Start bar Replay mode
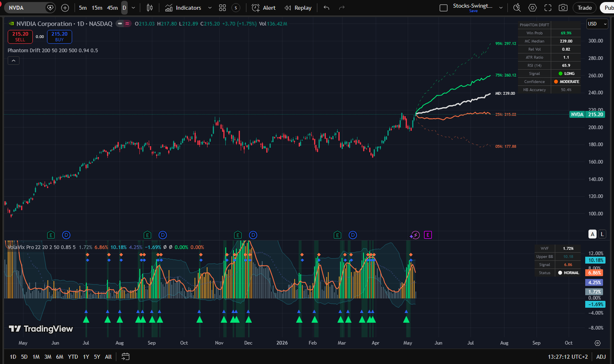 click(298, 8)
